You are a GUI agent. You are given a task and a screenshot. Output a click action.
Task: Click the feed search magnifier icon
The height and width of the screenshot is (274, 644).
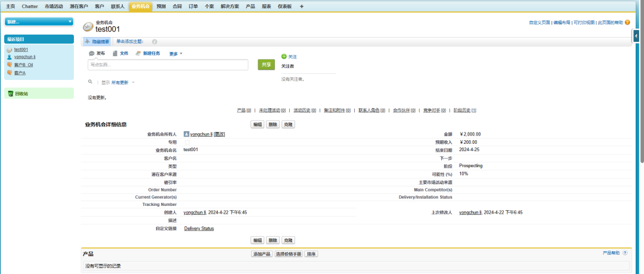tap(90, 82)
